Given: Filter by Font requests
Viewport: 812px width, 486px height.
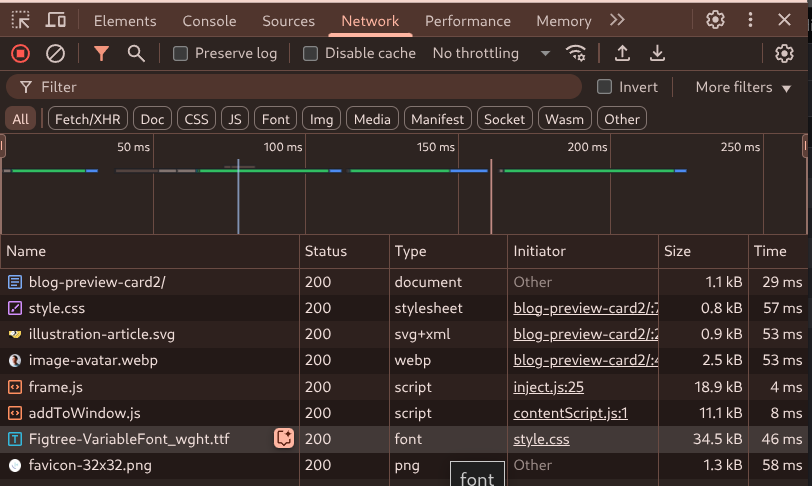Looking at the screenshot, I should point(276,119).
